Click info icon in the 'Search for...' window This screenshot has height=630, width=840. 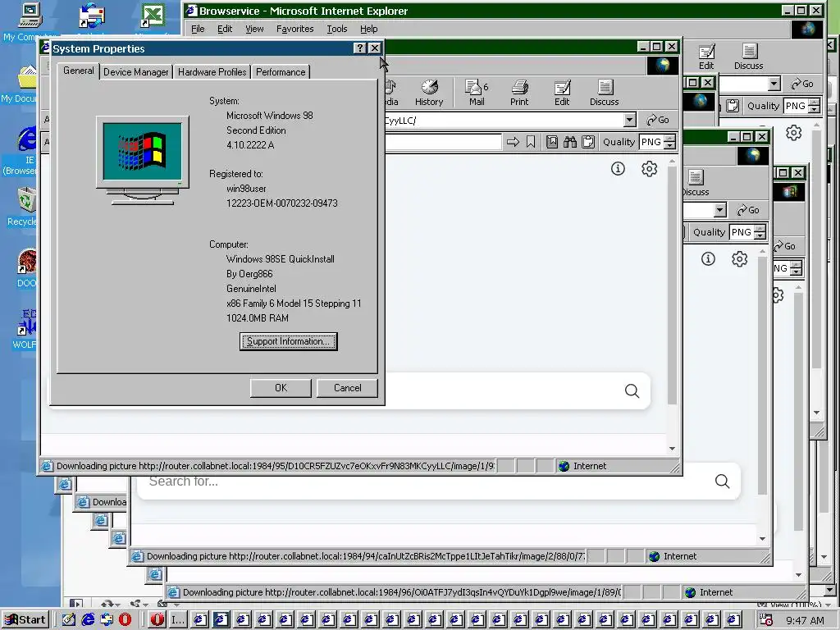(x=708, y=259)
